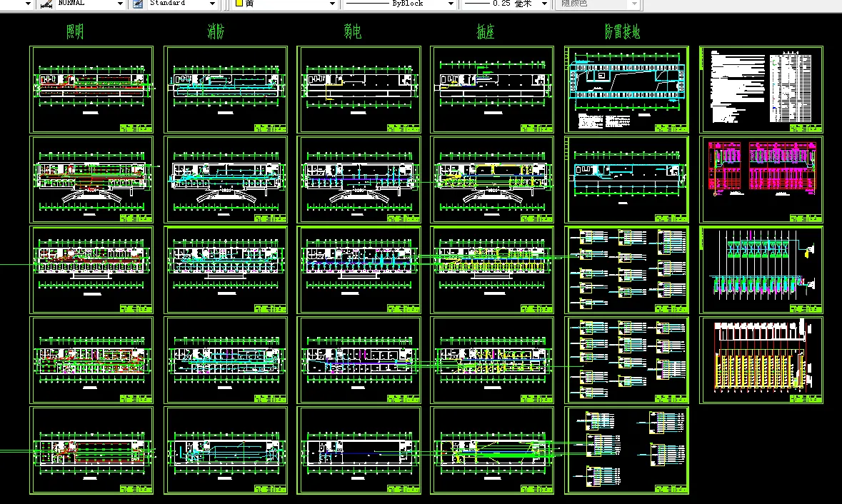Image resolution: width=842 pixels, height=504 pixels.
Task: Open the Standard table style dropdown
Action: (212, 4)
